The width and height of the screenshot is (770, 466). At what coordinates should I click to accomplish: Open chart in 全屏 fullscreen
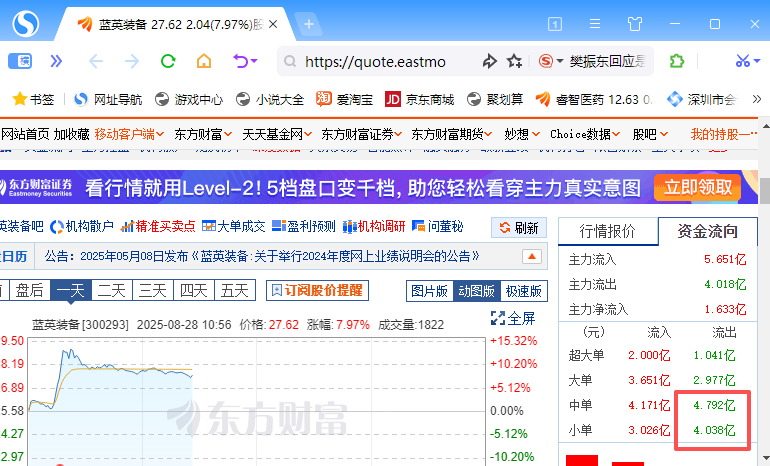click(513, 318)
